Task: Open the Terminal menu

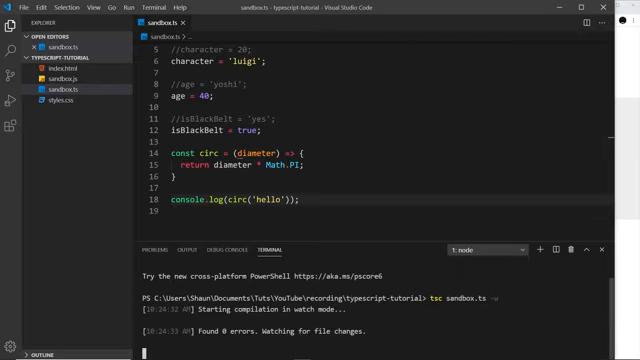Action: (x=154, y=7)
